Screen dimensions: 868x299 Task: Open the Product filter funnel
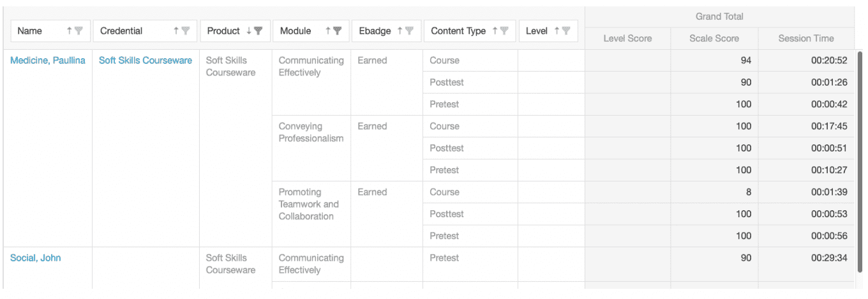[x=258, y=31]
